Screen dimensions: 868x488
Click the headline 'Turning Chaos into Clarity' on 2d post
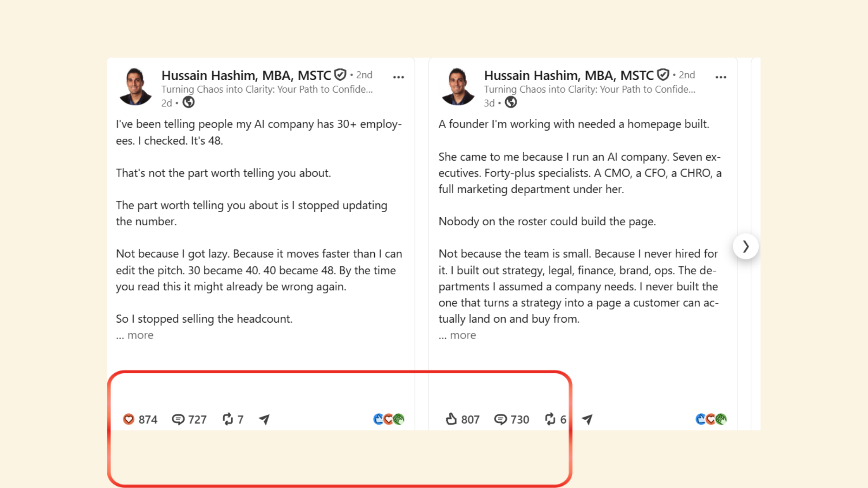267,89
